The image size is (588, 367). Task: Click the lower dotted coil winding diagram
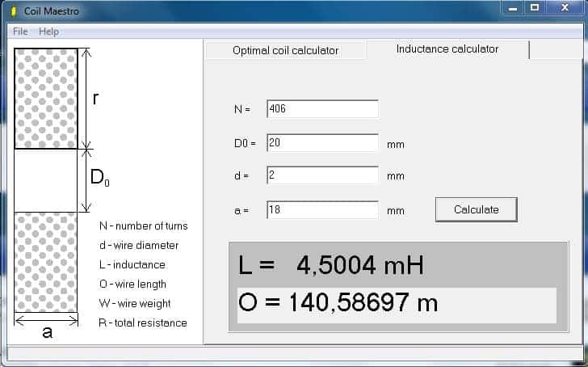tap(46, 262)
